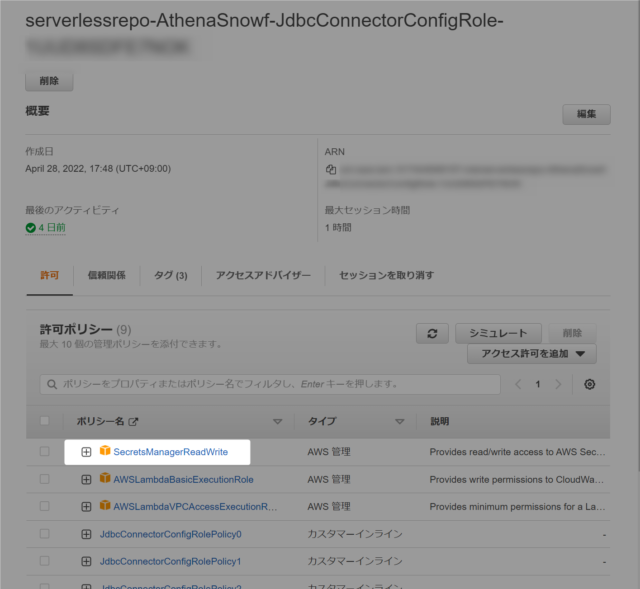Check the SecretsManagerReadWrite row checkbox

coord(44,451)
